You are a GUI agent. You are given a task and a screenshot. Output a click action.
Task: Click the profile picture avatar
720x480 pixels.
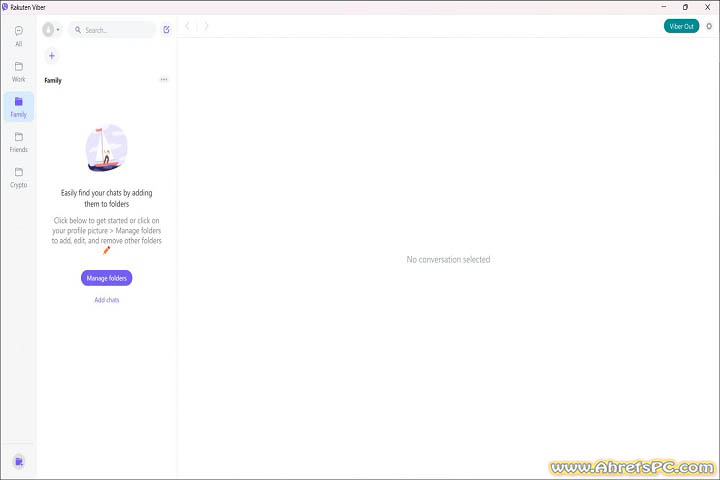coord(48,30)
